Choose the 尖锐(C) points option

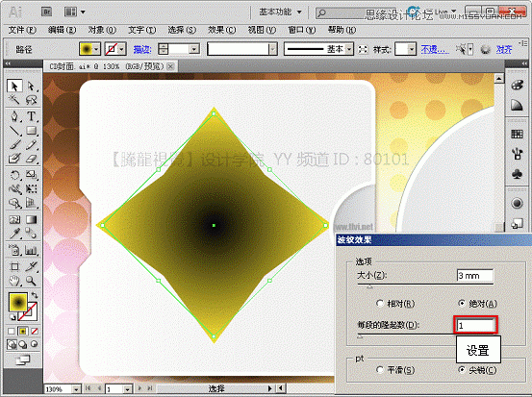point(462,370)
